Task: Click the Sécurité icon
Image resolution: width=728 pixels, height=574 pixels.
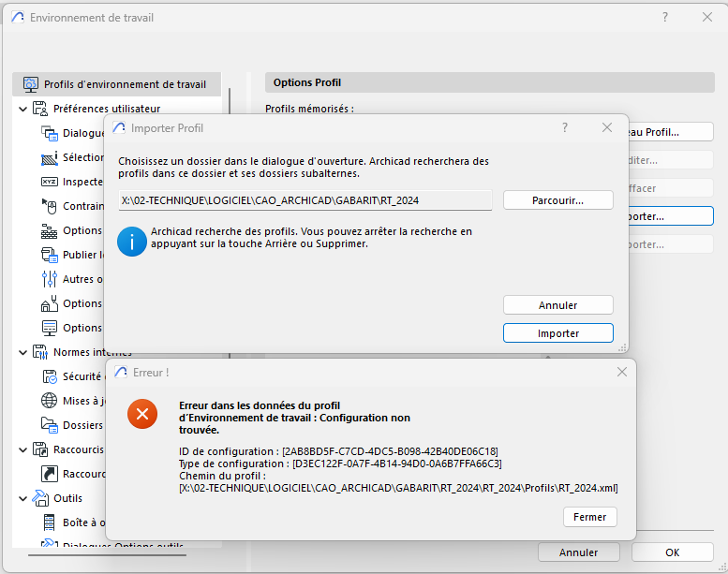Action: pos(50,376)
